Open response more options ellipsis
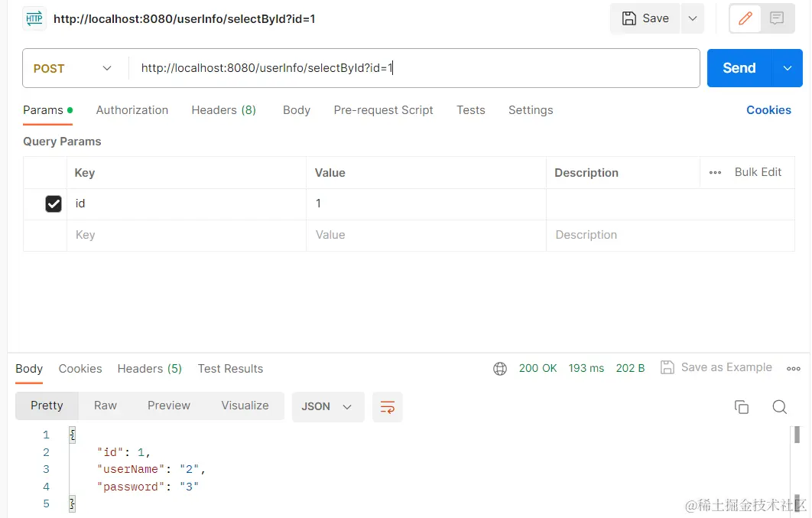The height and width of the screenshot is (518, 812). [794, 369]
